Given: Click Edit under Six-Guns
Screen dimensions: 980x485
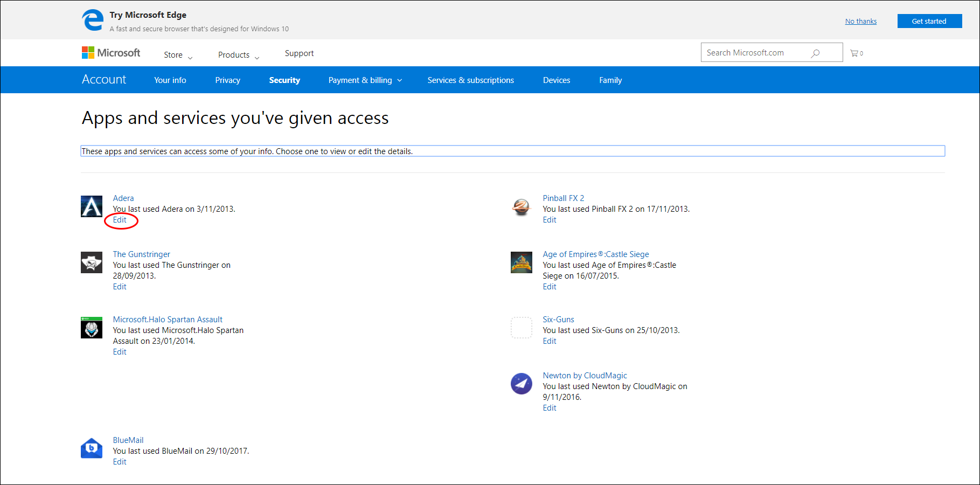Looking at the screenshot, I should pos(550,341).
